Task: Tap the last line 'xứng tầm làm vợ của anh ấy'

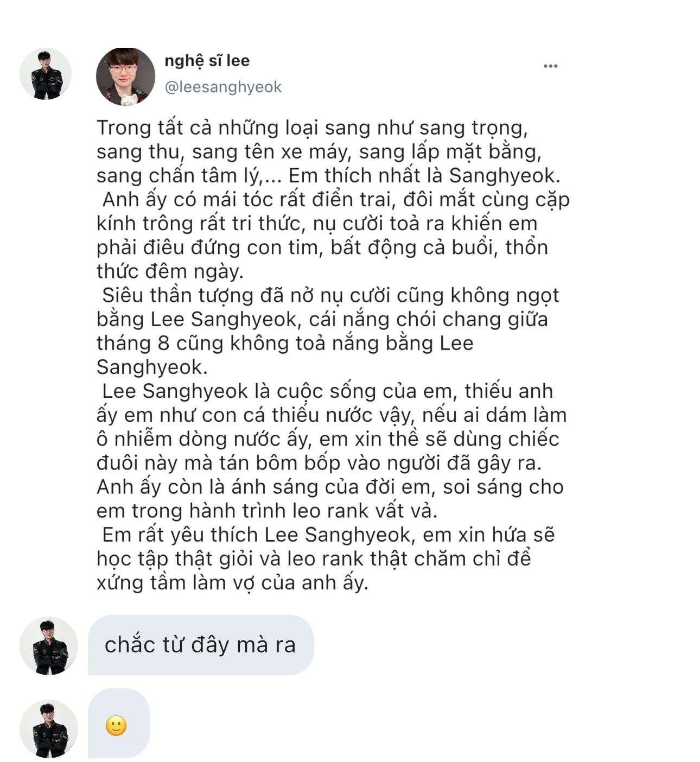Action: point(232,582)
